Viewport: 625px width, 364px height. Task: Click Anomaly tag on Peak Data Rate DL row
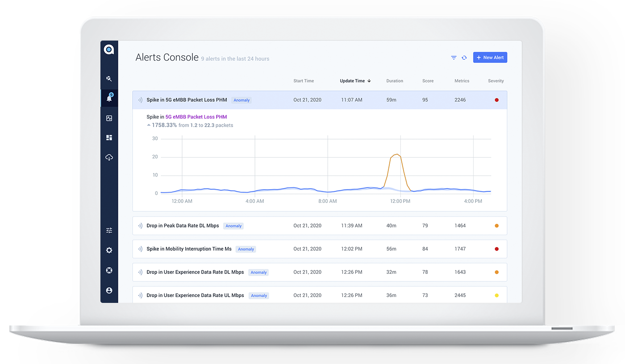(233, 226)
